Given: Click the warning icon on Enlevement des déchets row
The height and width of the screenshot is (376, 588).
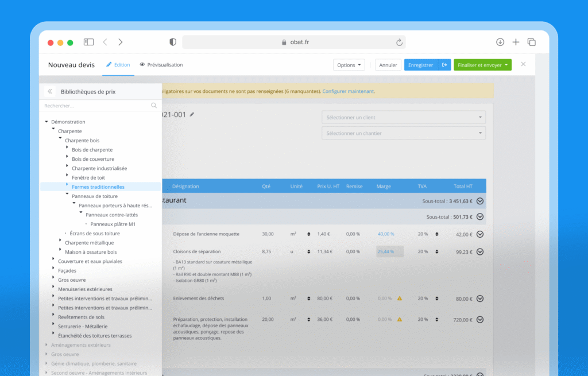Looking at the screenshot, I should pos(399,299).
